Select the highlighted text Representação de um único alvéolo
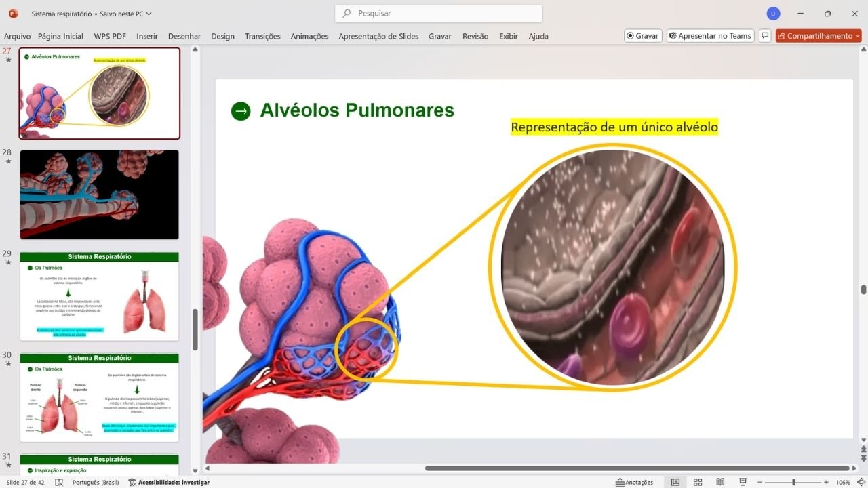 point(614,127)
